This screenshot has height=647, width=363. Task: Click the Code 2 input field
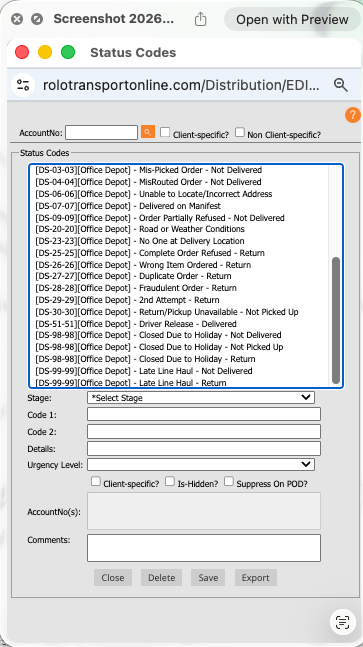click(204, 431)
